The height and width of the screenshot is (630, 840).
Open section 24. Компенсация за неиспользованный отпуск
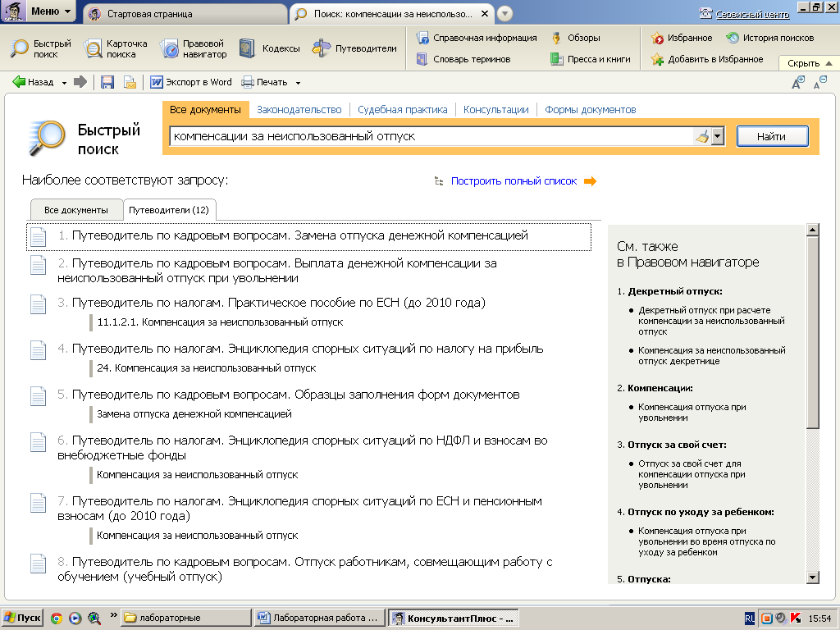pyautogui.click(x=206, y=368)
